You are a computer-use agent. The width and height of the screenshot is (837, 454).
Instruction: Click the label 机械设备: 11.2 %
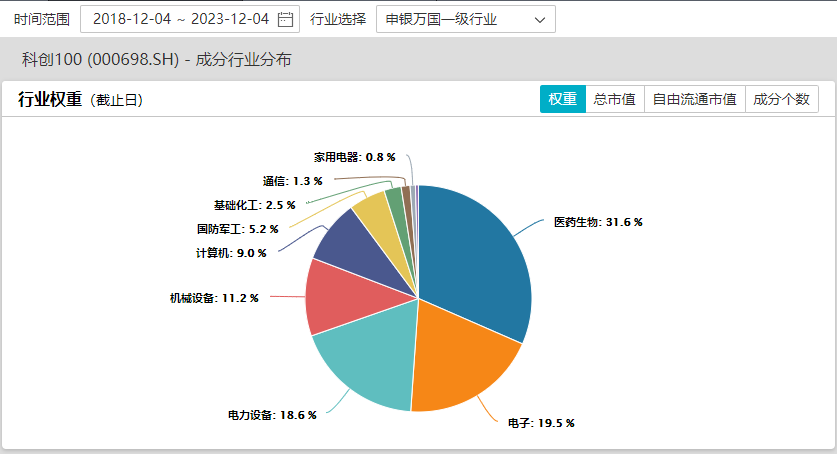coord(214,298)
